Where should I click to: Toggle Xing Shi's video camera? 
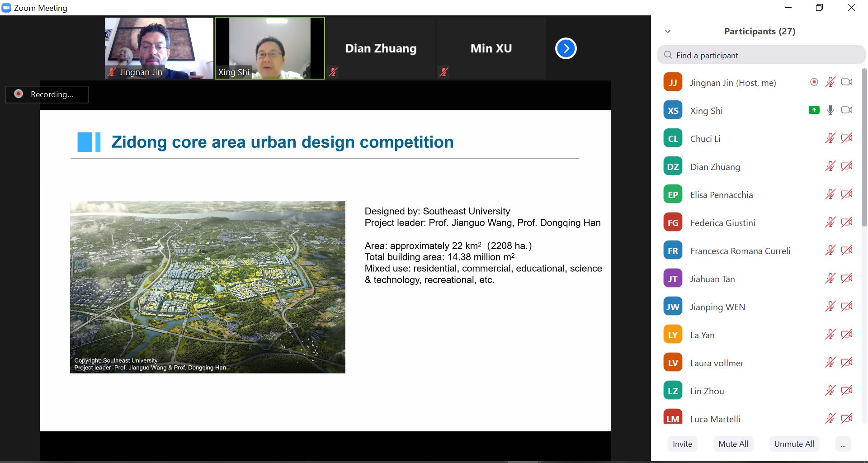846,110
